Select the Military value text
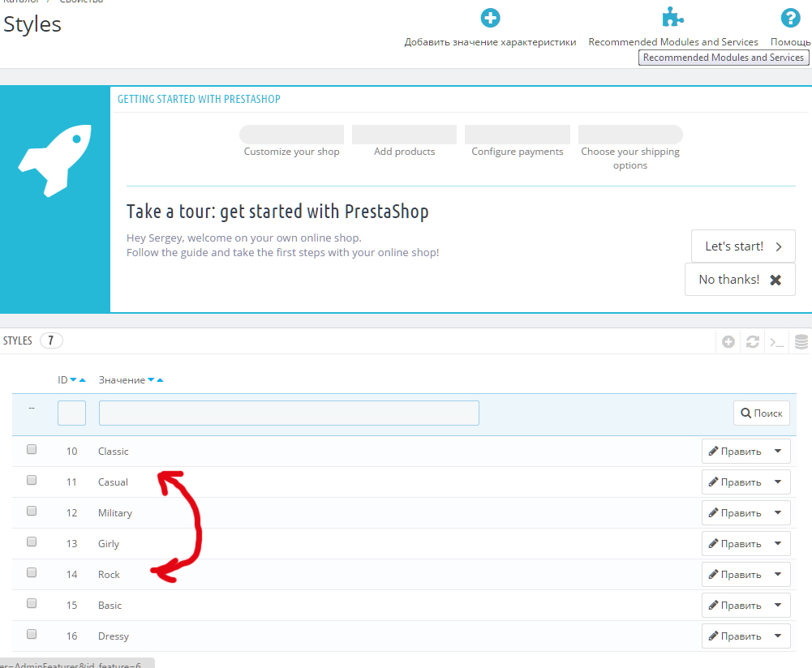The image size is (812, 668). [x=115, y=513]
